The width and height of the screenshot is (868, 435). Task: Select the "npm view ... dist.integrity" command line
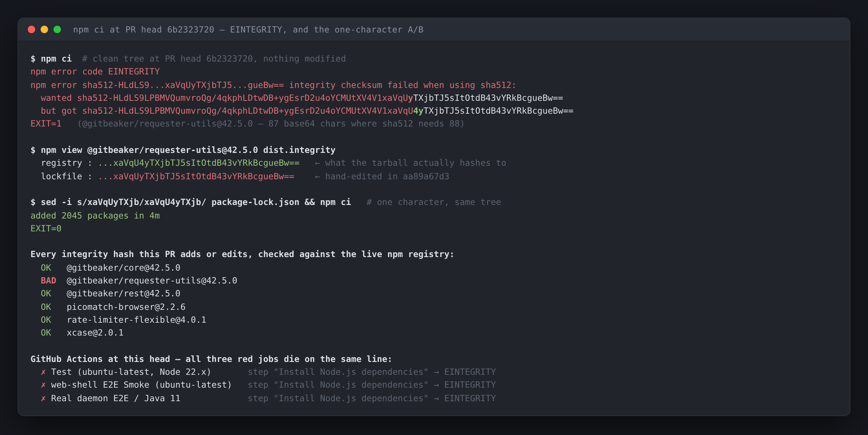tap(183, 150)
